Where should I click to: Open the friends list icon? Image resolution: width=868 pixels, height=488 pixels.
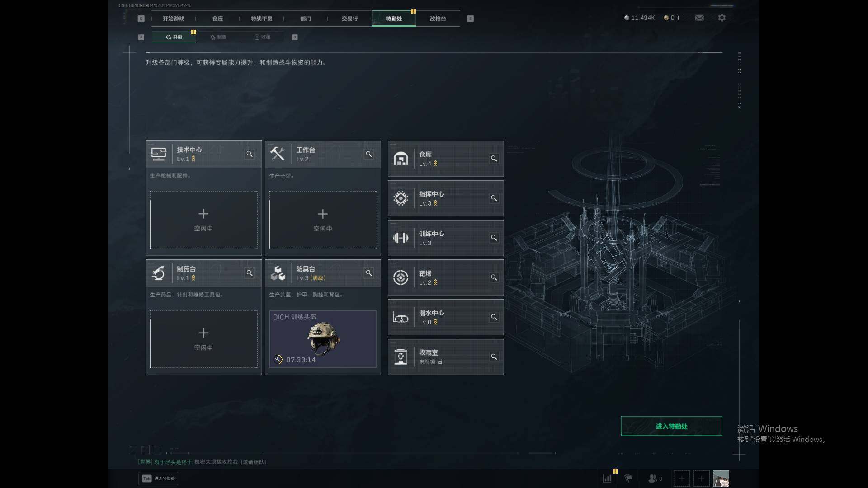pyautogui.click(x=655, y=478)
